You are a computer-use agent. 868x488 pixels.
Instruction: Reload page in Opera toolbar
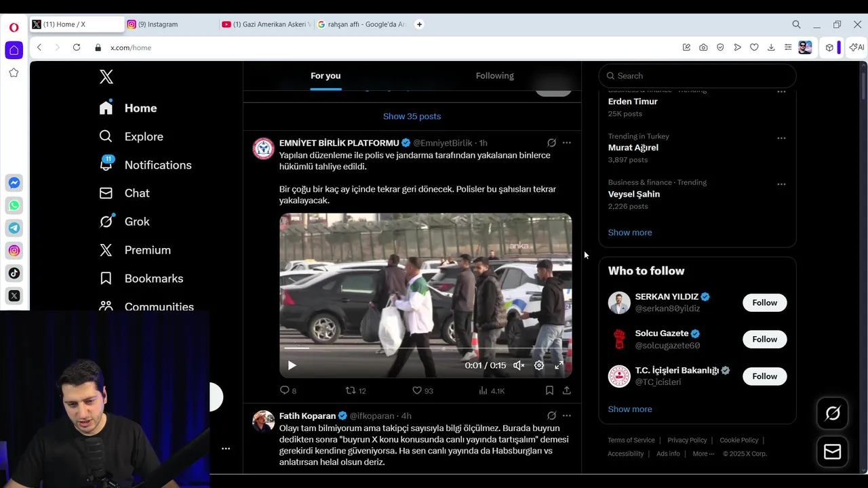pos(77,47)
